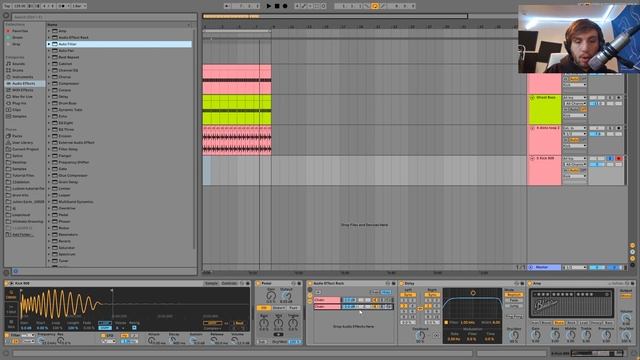The width and height of the screenshot is (640, 360).
Task: Sort browser by Name column header
Action: [118, 25]
